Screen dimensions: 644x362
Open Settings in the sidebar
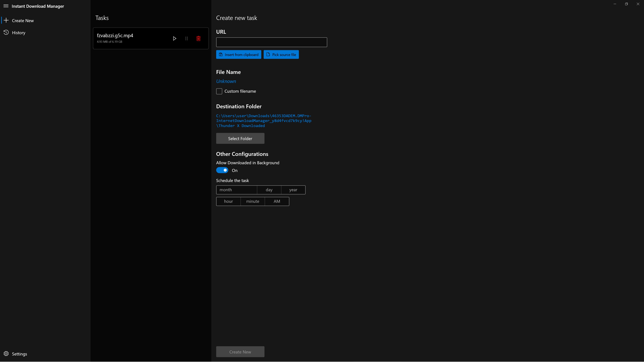pyautogui.click(x=45, y=354)
